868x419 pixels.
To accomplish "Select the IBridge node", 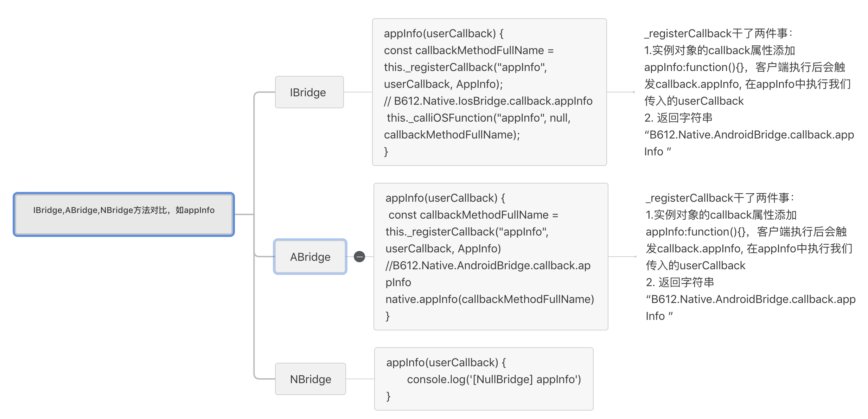I will coord(309,92).
